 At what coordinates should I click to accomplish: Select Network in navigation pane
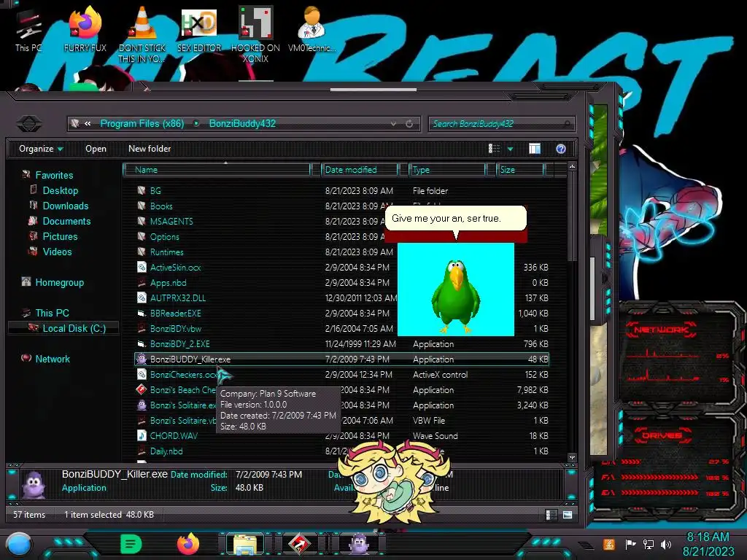(x=52, y=359)
